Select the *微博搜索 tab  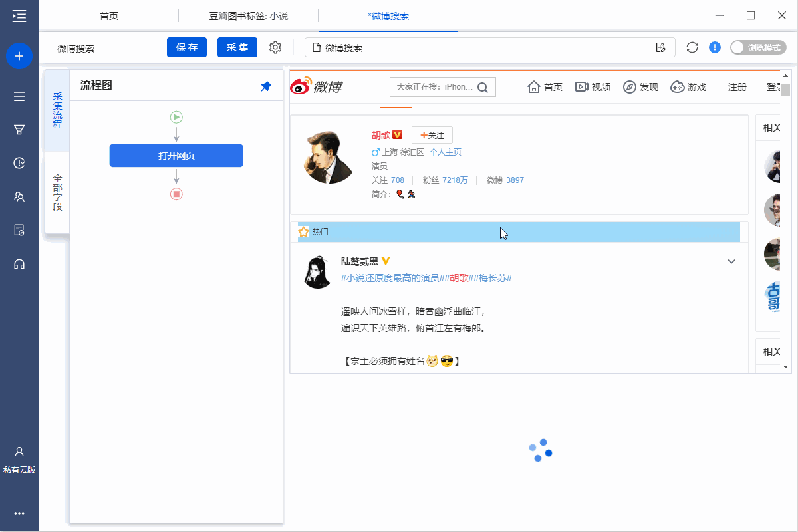(388, 16)
